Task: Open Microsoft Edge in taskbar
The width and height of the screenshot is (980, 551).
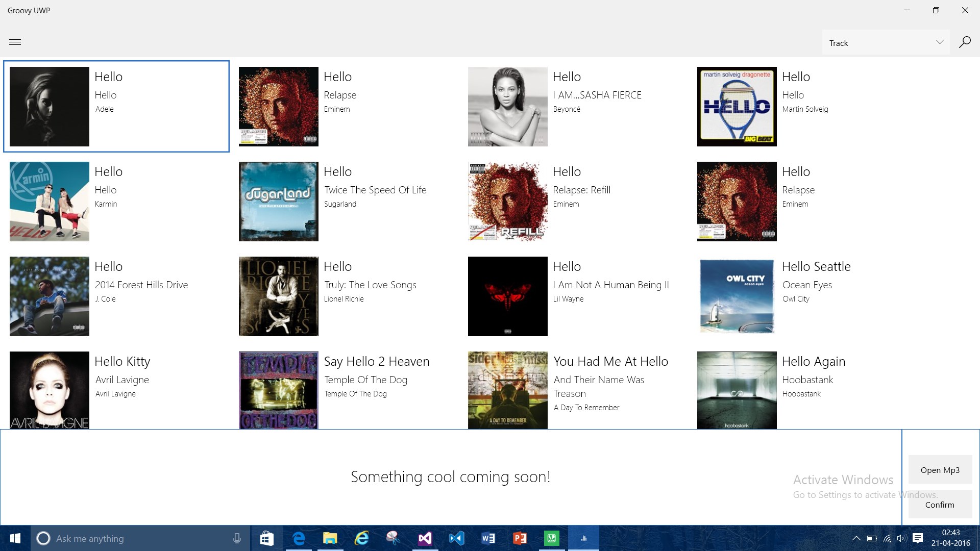Action: (x=299, y=538)
